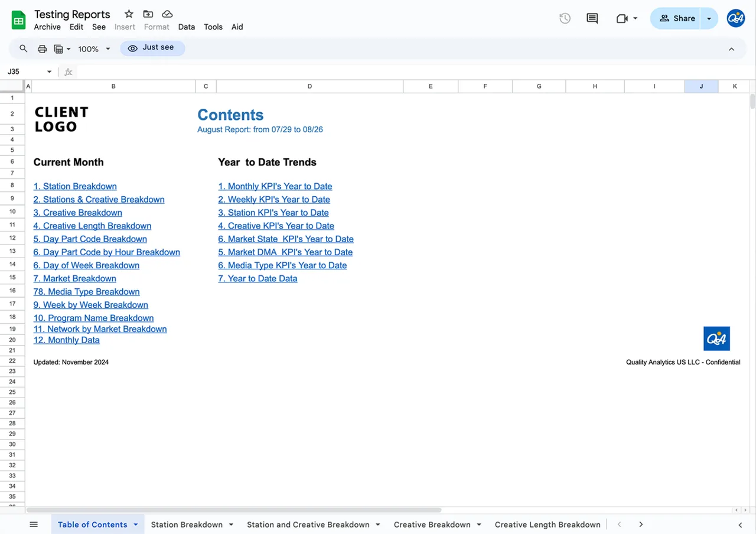
Task: Click the vertical scrollbar thumb
Action: pyautogui.click(x=752, y=102)
